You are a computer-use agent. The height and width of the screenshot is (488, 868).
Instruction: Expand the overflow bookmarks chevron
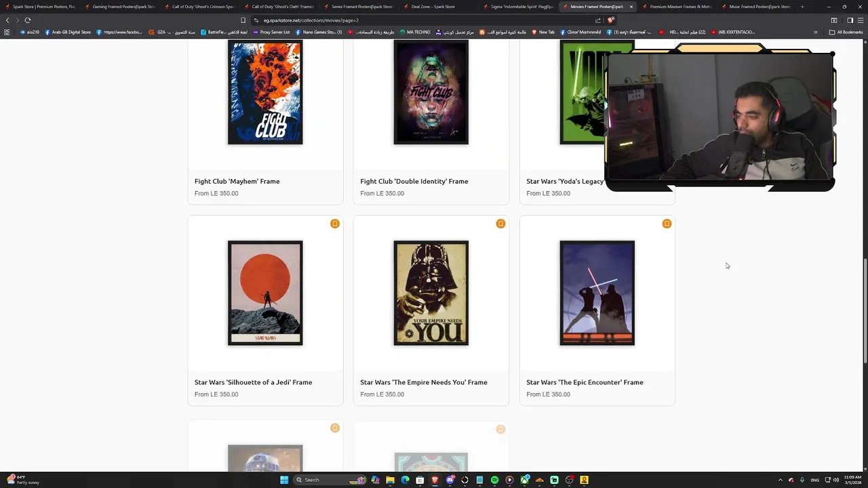(816, 32)
